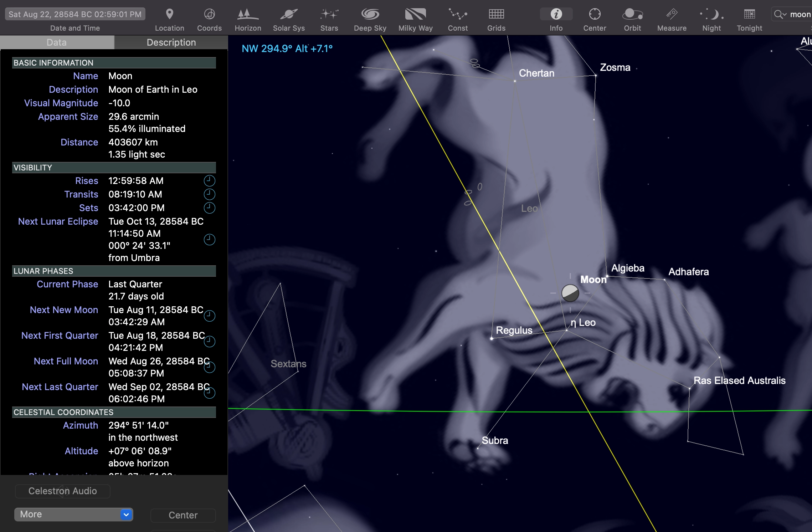The height and width of the screenshot is (532, 812).
Task: Toggle the Horizon display icon
Action: click(x=248, y=15)
